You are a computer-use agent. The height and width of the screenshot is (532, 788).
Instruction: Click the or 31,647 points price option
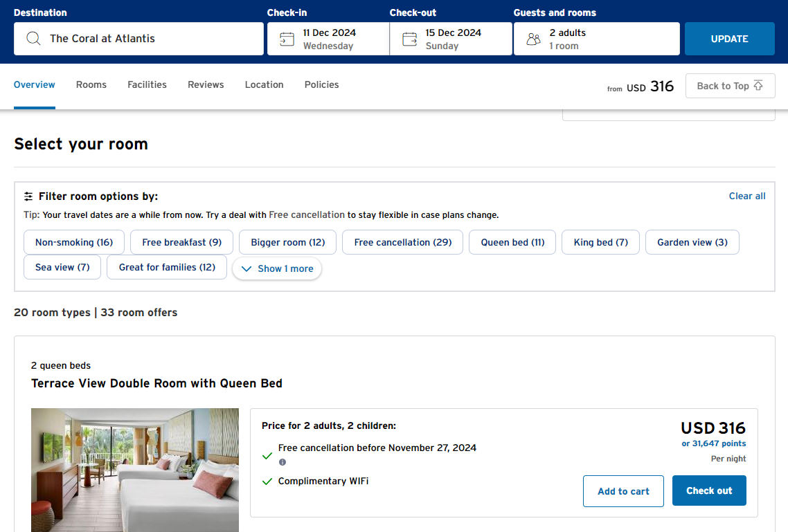click(x=714, y=443)
